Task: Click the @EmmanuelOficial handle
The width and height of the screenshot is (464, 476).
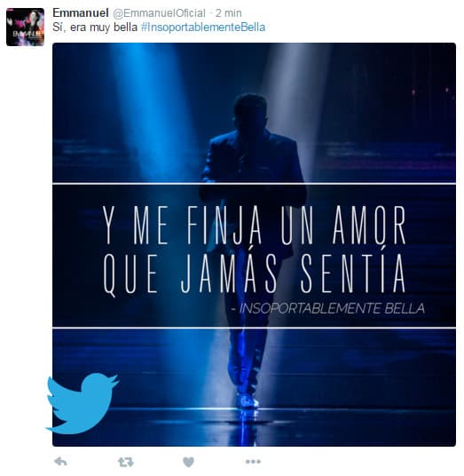Action: pos(159,13)
